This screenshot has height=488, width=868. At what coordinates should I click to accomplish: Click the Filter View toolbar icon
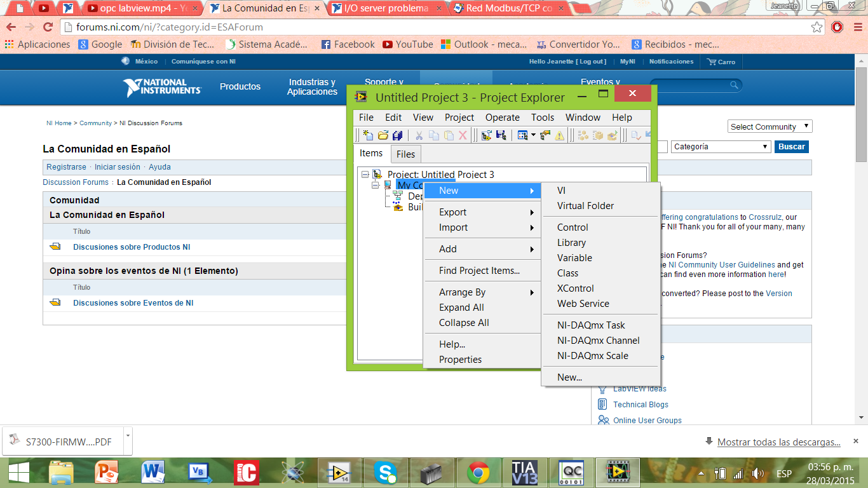pos(522,135)
